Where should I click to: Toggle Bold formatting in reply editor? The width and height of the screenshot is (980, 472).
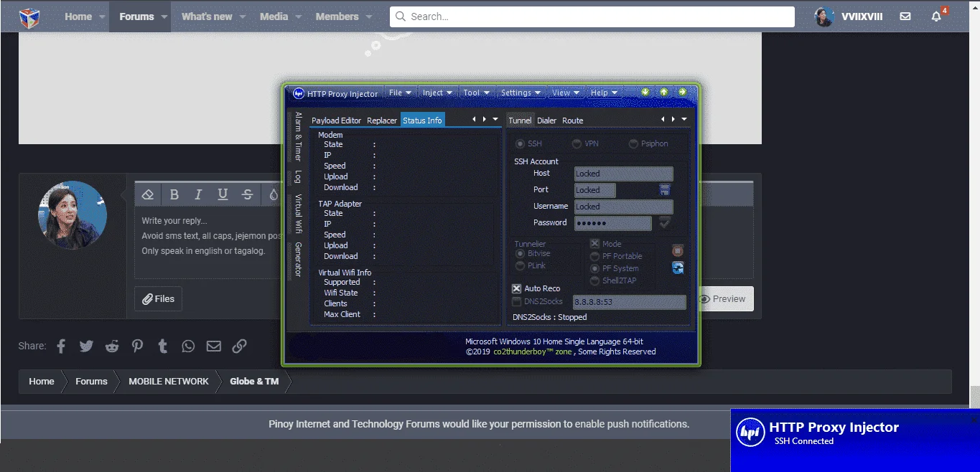click(174, 194)
